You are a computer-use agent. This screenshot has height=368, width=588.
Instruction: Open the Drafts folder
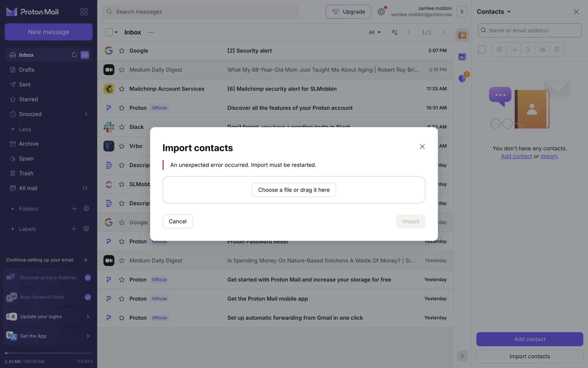click(27, 70)
